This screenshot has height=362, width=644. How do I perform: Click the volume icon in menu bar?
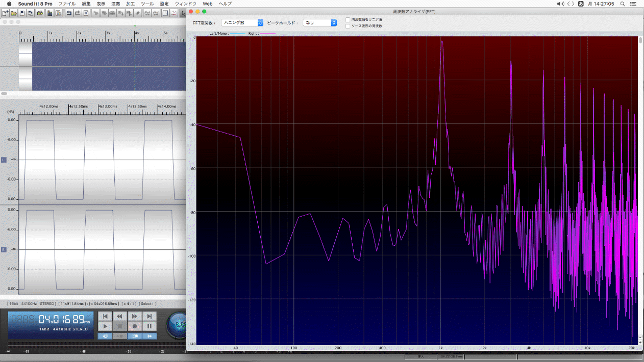tap(561, 4)
